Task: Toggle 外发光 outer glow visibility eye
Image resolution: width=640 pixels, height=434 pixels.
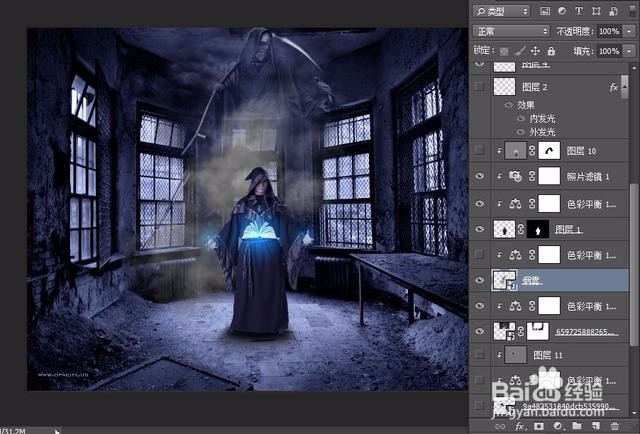Action: click(521, 132)
